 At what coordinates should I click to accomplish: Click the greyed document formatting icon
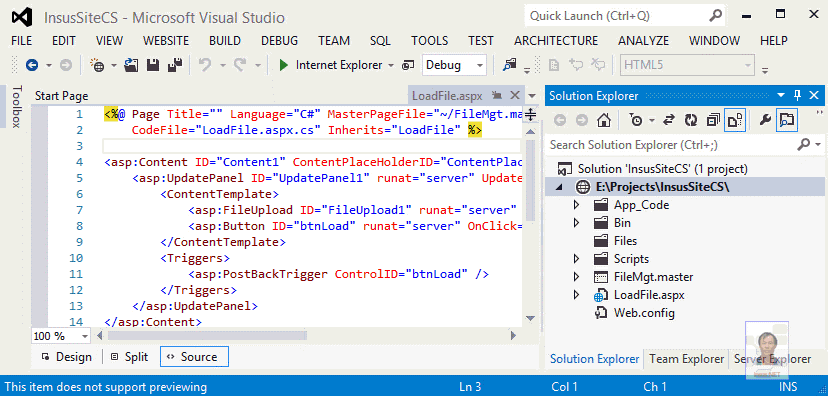pyautogui.click(x=554, y=65)
